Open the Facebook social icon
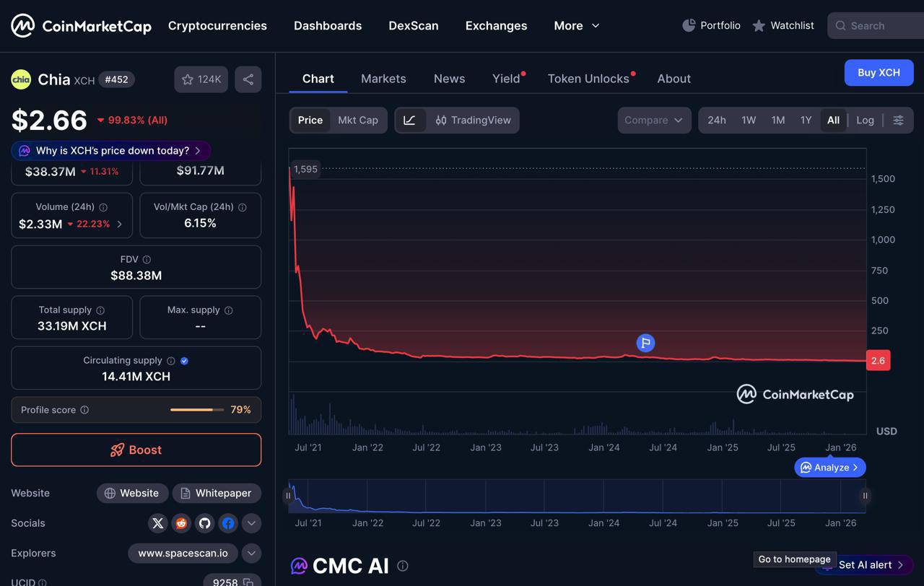The image size is (924, 586). (x=228, y=523)
